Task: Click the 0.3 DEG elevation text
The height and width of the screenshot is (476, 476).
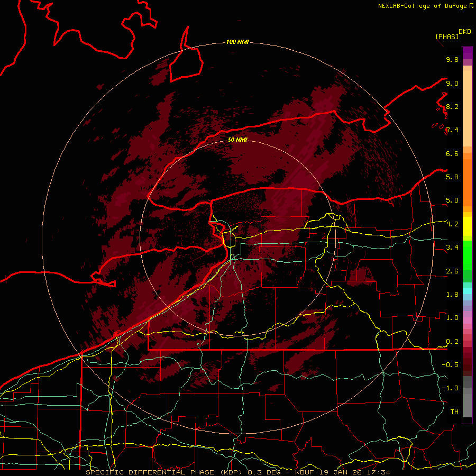Action: [268, 472]
